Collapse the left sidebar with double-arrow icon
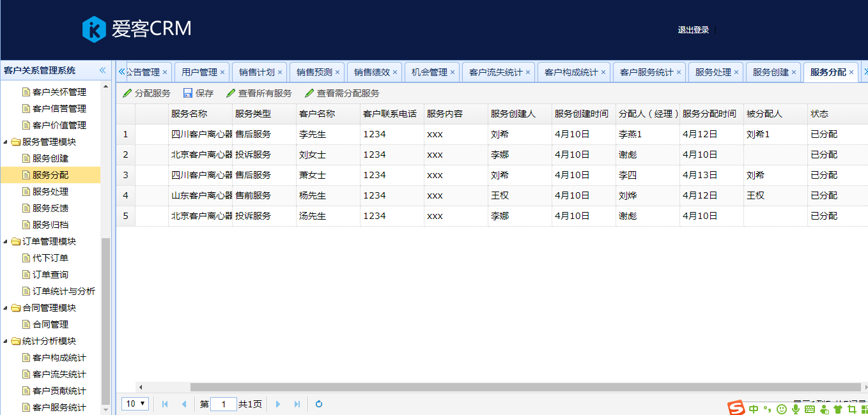This screenshot has width=868, height=415. click(102, 70)
